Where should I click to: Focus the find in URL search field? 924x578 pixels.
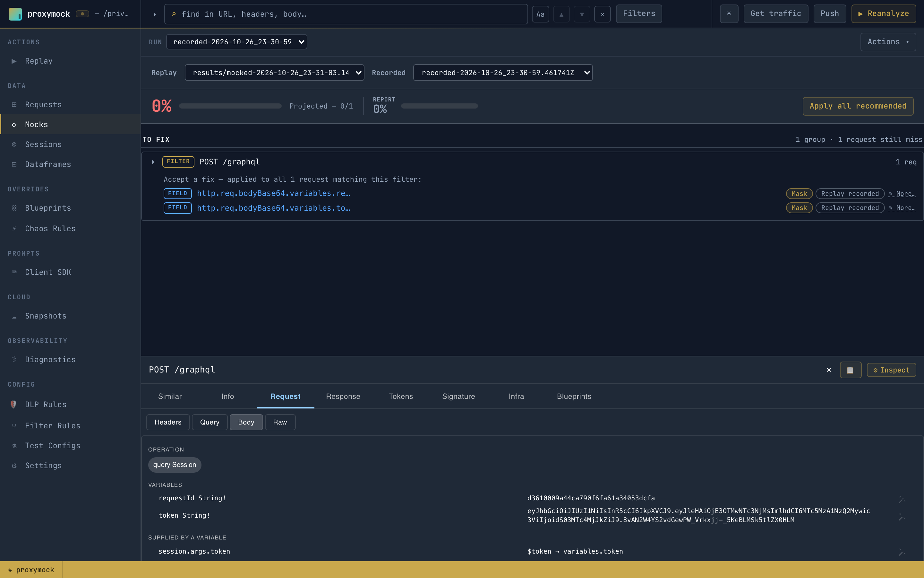[346, 14]
